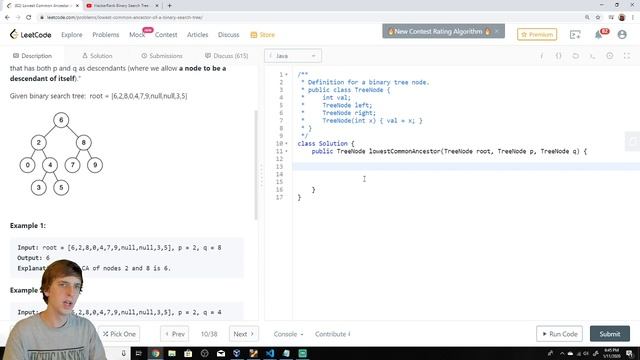Open the Discuss (615) tab
This screenshot has height=360, width=640.
(227, 56)
